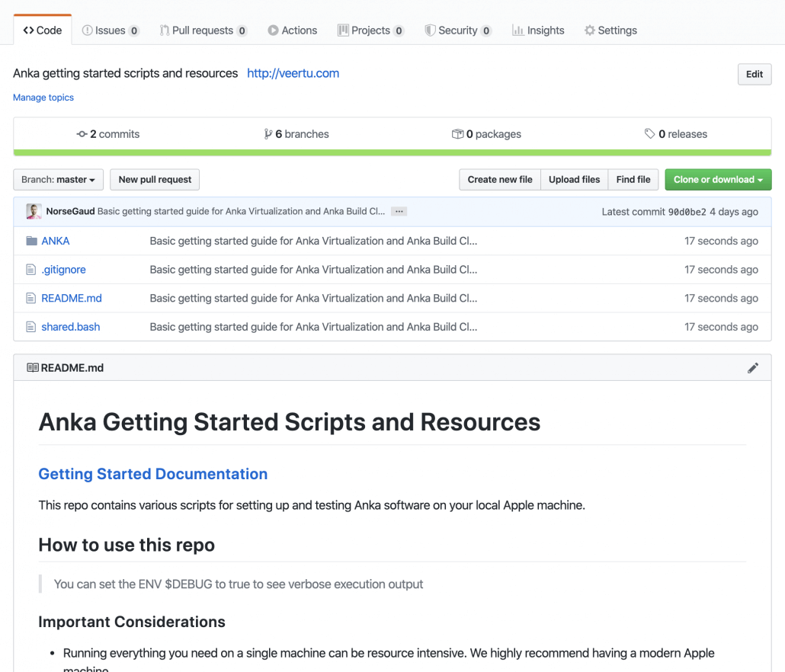Open the .gitignore file
Viewport: 785px width, 672px height.
[x=63, y=269]
